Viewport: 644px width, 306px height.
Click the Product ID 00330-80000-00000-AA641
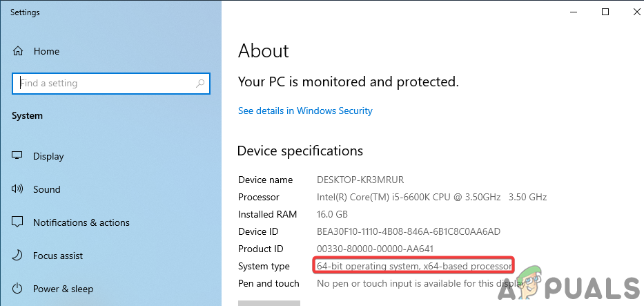click(375, 249)
